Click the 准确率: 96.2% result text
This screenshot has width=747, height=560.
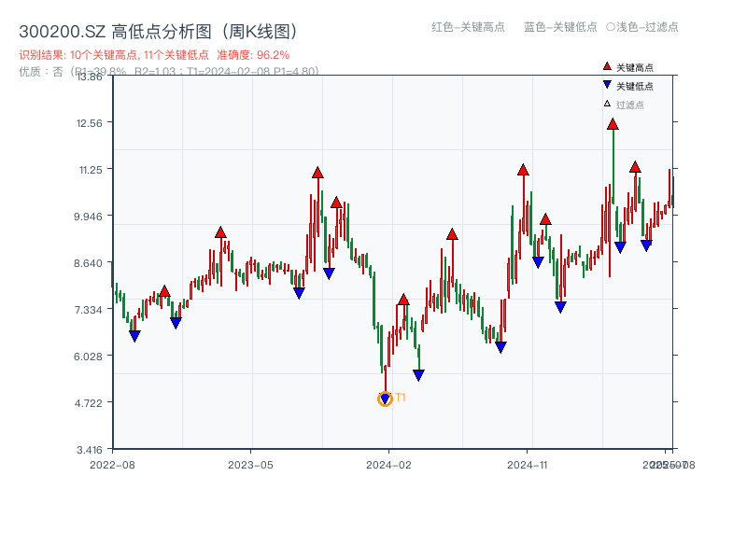coord(255,55)
